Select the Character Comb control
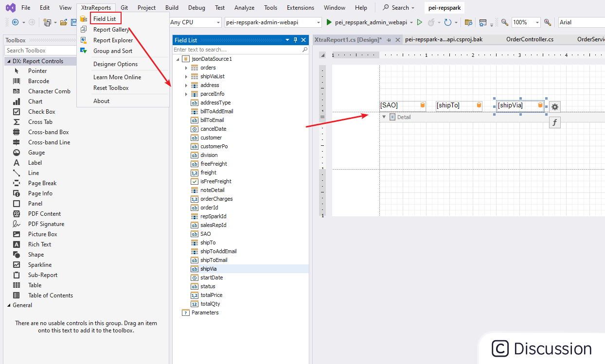This screenshot has width=605, height=364. pyautogui.click(x=49, y=91)
